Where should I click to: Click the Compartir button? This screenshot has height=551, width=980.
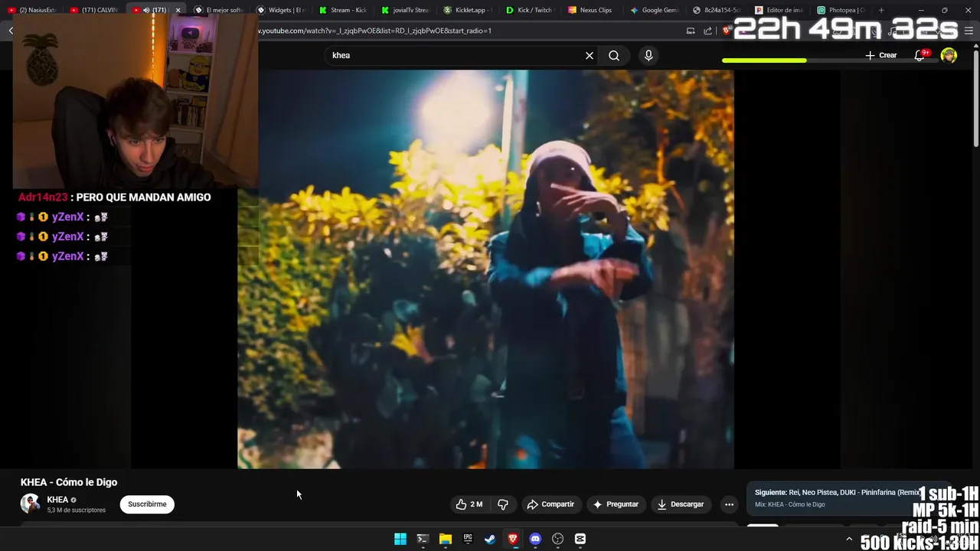(550, 504)
